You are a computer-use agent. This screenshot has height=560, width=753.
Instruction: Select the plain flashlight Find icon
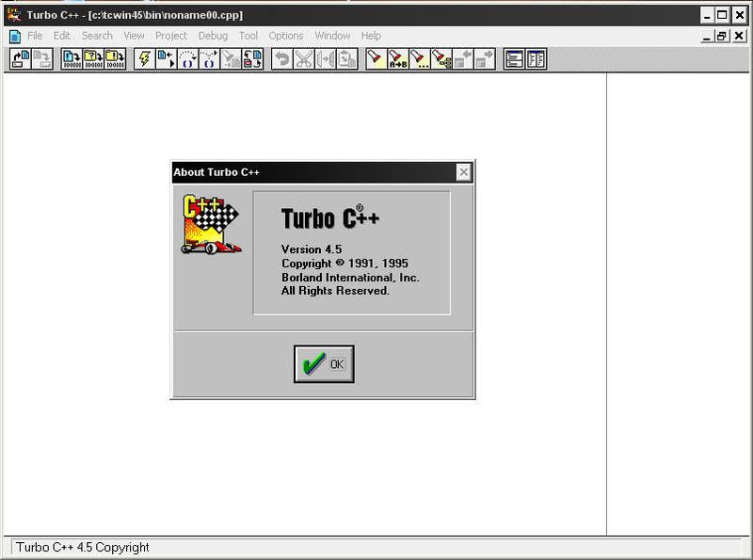pos(376,59)
